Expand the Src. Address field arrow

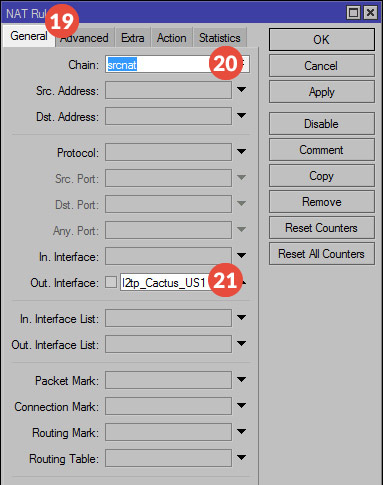[242, 90]
